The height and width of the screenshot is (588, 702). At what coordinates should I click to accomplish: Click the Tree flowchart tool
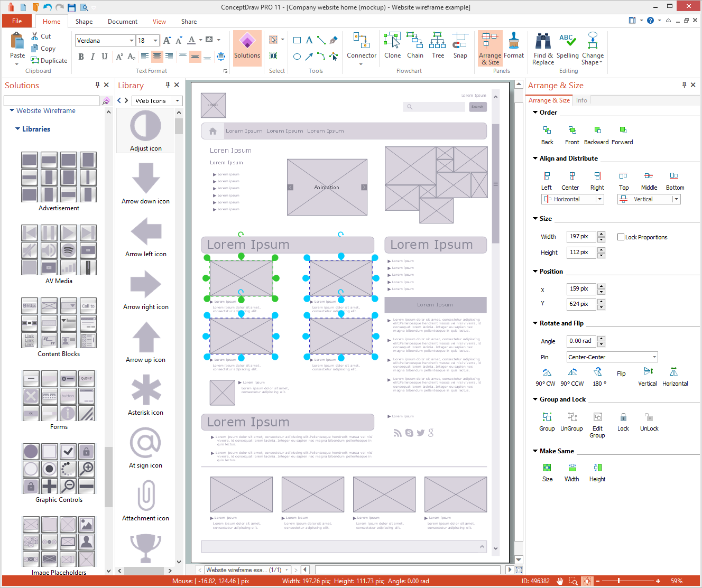[438, 45]
